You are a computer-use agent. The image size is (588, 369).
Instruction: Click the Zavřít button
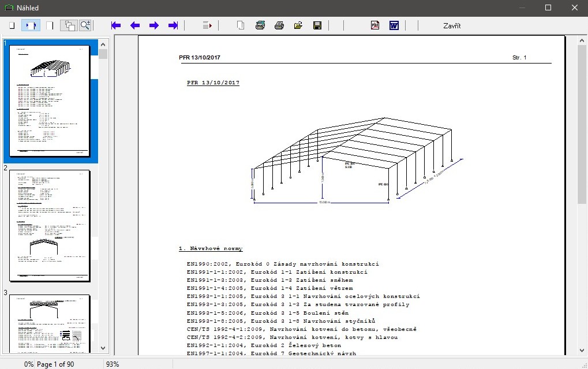pyautogui.click(x=452, y=26)
